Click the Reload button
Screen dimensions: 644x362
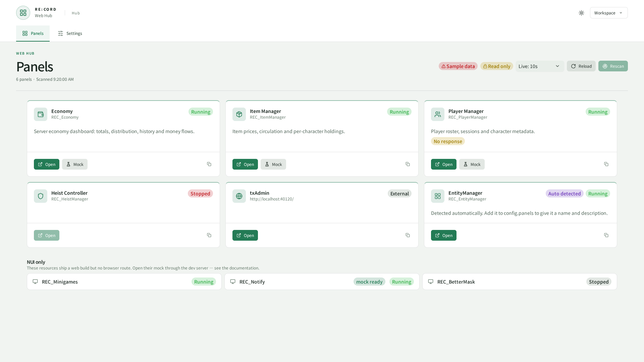pyautogui.click(x=581, y=66)
